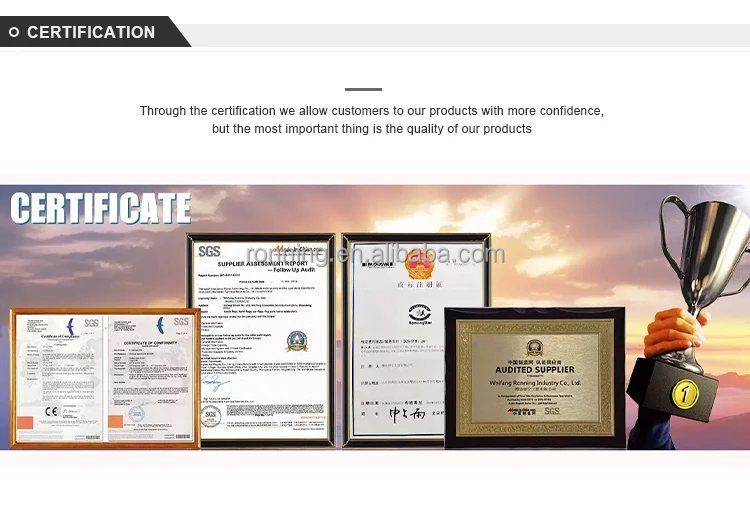Open the Certificate of Conformity document

[149, 378]
